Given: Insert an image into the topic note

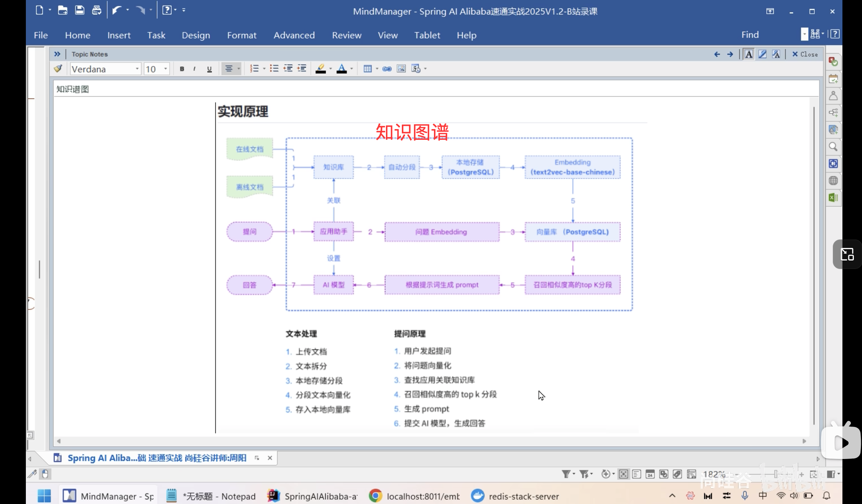Looking at the screenshot, I should coord(401,69).
